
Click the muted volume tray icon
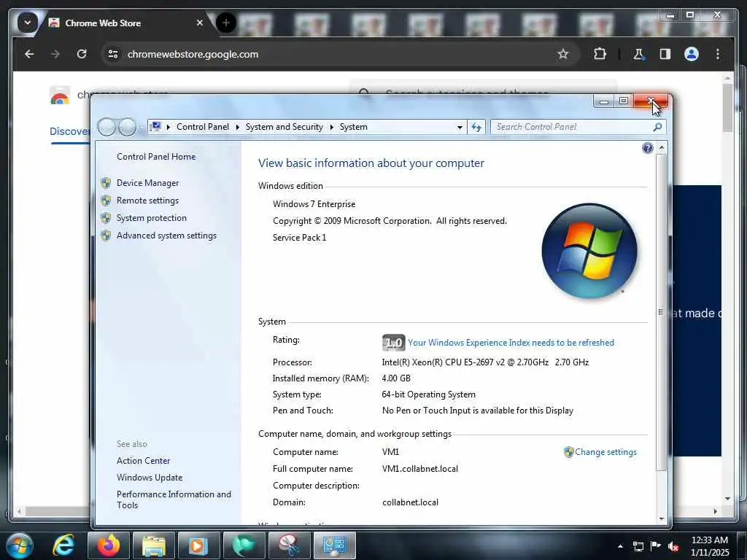pos(673,546)
